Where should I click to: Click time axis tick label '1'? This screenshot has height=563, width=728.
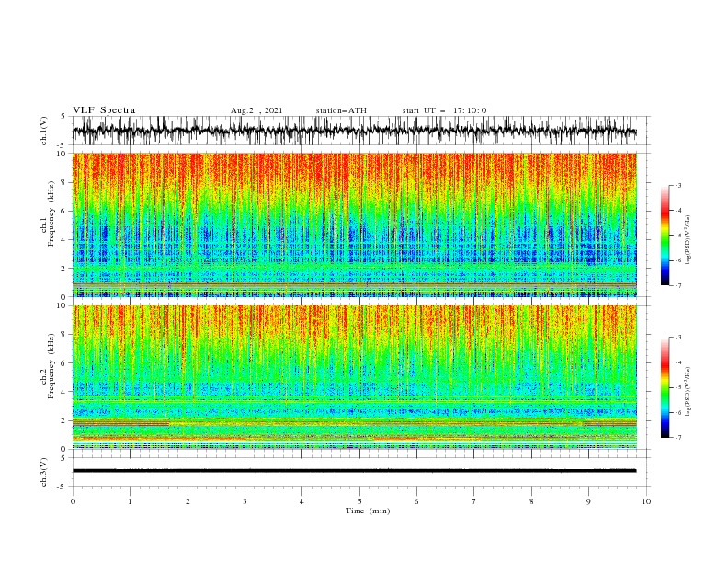[130, 501]
